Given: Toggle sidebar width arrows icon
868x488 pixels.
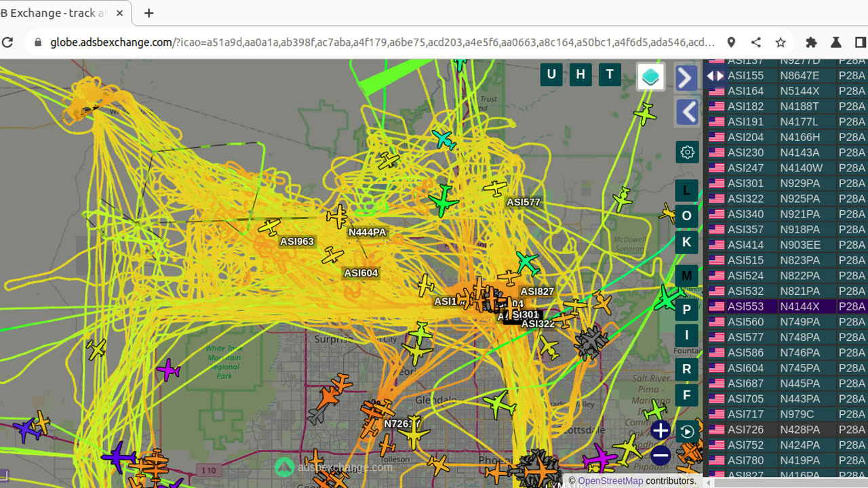Looking at the screenshot, I should 715,76.
